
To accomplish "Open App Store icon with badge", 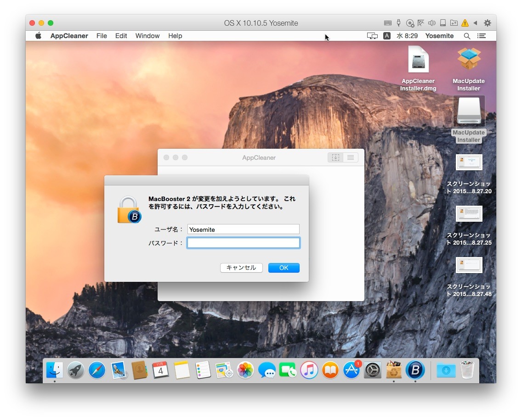I will [x=352, y=370].
